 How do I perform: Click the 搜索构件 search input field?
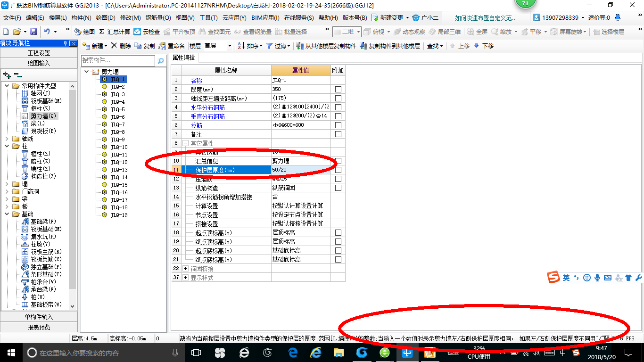coord(118,60)
